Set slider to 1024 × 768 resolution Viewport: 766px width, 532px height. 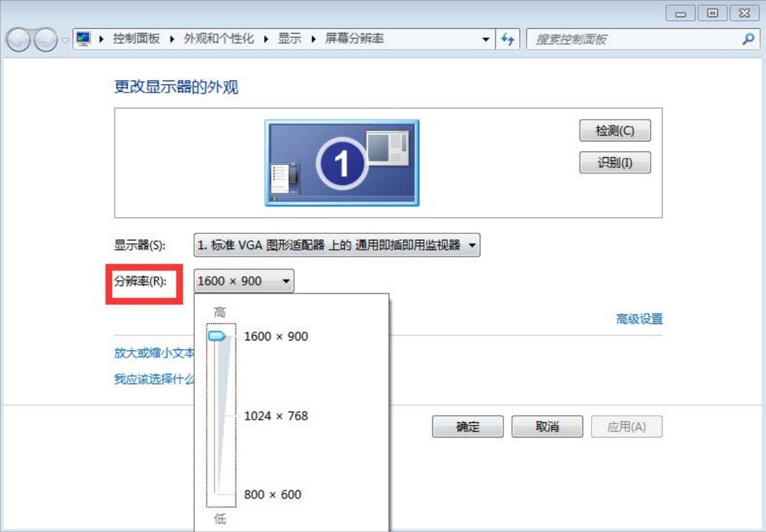pyautogui.click(x=276, y=416)
